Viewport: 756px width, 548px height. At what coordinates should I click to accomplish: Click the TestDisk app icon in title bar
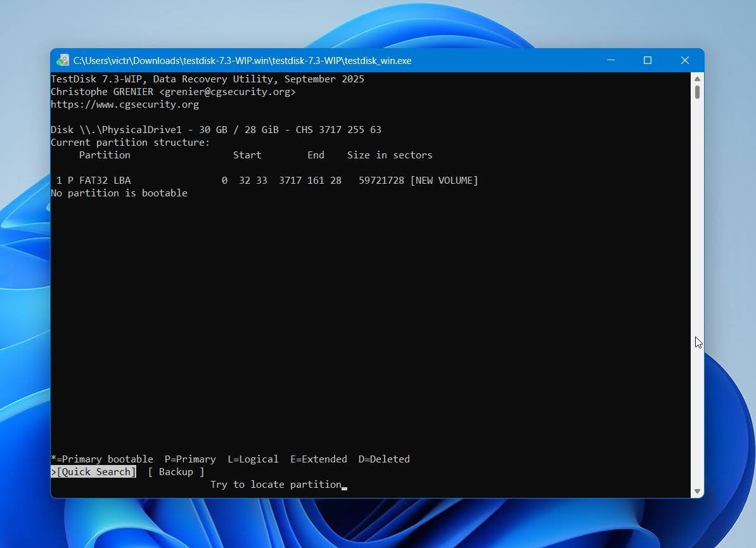(63, 60)
